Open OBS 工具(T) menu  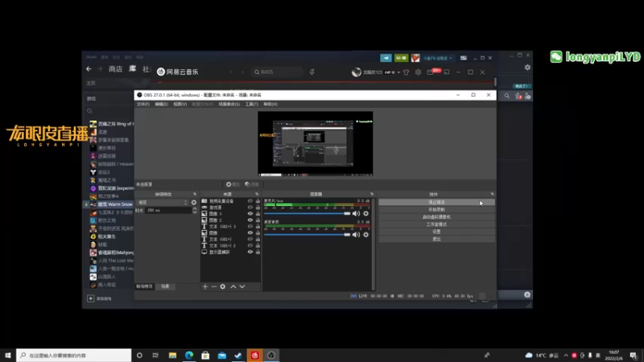tap(251, 105)
